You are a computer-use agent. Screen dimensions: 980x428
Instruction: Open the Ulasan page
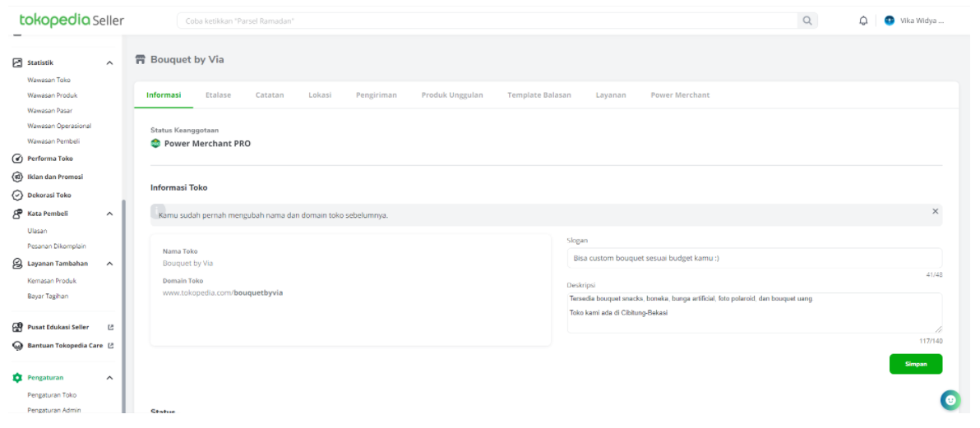click(38, 231)
